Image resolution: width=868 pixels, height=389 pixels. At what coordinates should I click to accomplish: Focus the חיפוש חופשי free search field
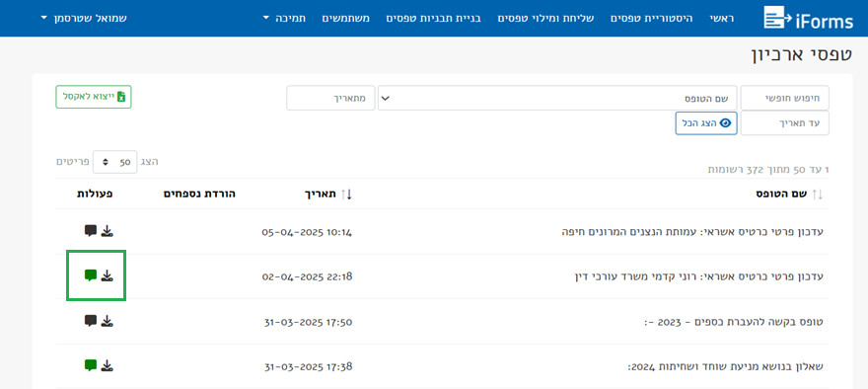785,98
